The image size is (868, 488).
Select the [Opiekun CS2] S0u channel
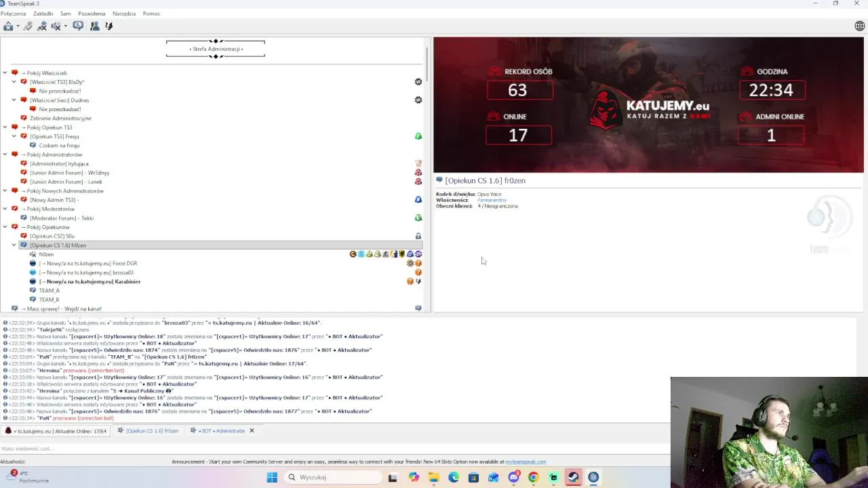click(52, 236)
